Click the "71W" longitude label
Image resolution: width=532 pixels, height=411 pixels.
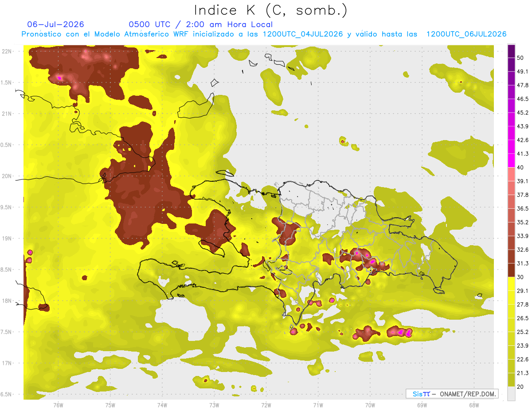tap(318, 405)
